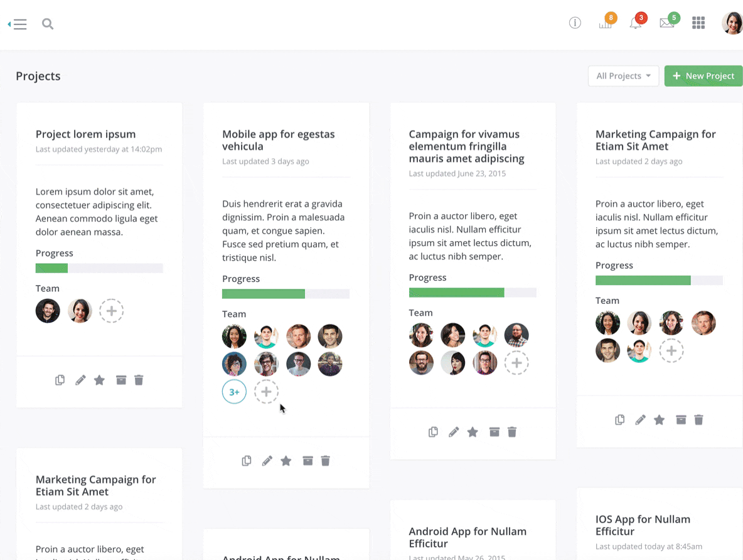Viewport: 743px width, 560px height.
Task: Expand the 3+ more team members circle
Action: click(234, 392)
